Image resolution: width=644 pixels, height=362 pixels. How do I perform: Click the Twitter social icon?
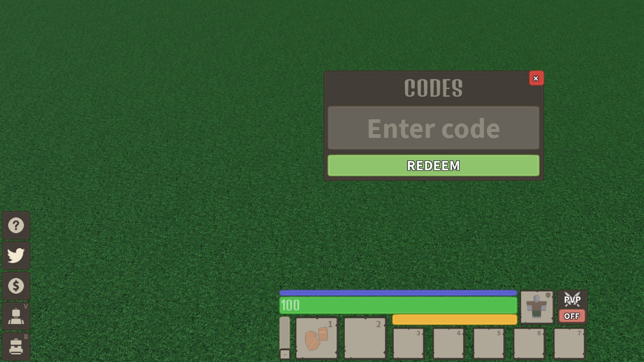16,255
